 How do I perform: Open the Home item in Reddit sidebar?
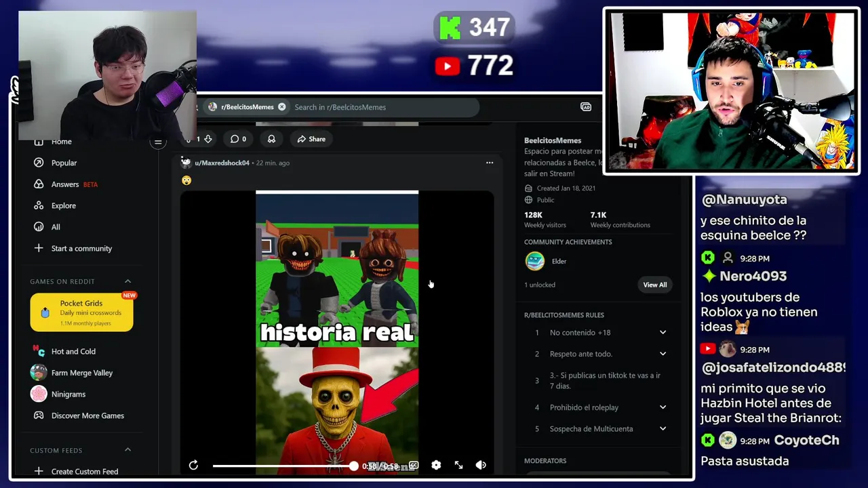[x=61, y=142]
